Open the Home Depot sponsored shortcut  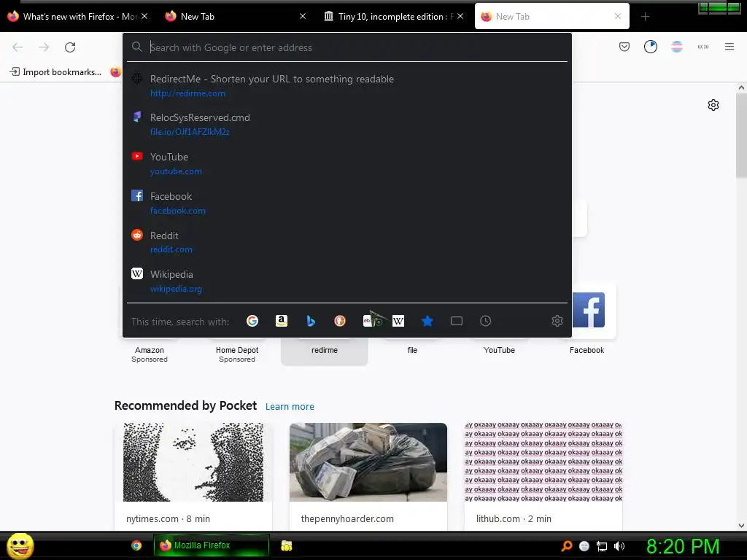tap(237, 354)
